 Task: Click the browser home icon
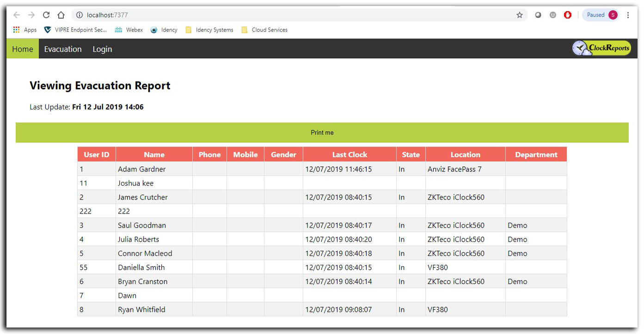pos(61,15)
